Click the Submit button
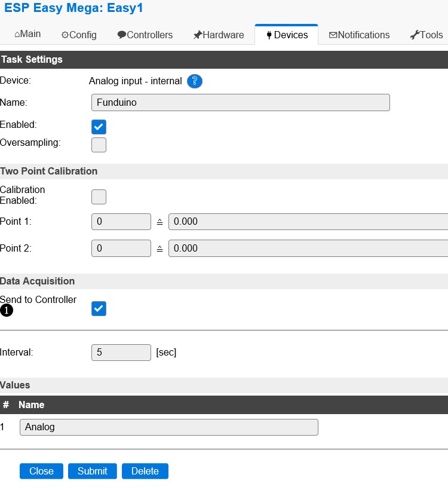 point(93,471)
